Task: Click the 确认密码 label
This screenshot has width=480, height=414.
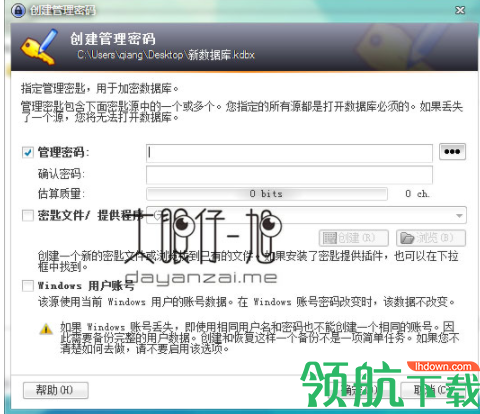Action: (61, 174)
